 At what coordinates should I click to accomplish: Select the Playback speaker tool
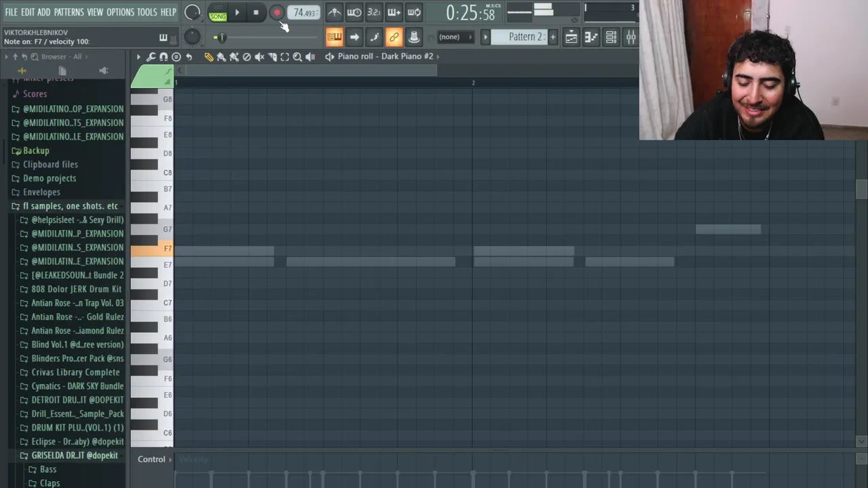pos(310,57)
